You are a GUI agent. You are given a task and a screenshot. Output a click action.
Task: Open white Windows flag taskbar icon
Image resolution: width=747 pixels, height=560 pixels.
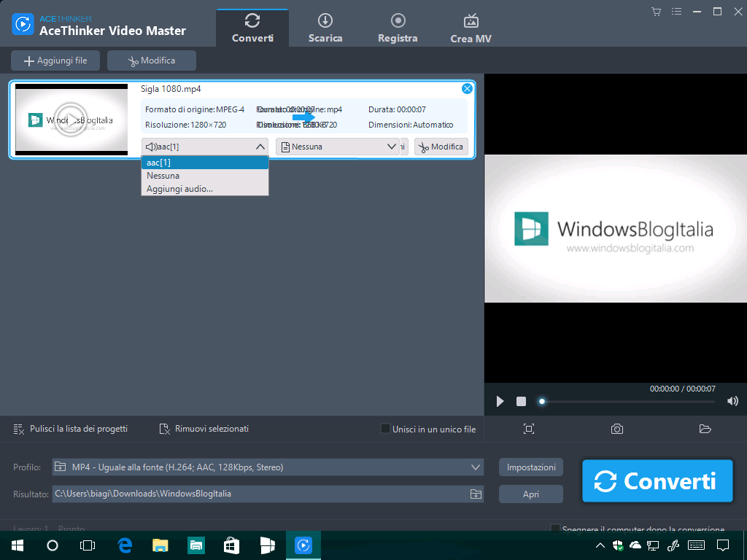coord(267,545)
